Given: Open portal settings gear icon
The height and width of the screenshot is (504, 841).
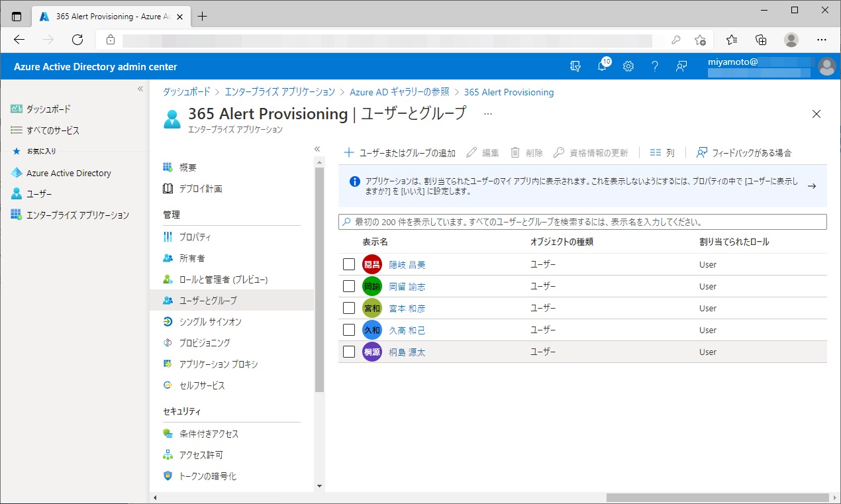Looking at the screenshot, I should click(x=628, y=66).
